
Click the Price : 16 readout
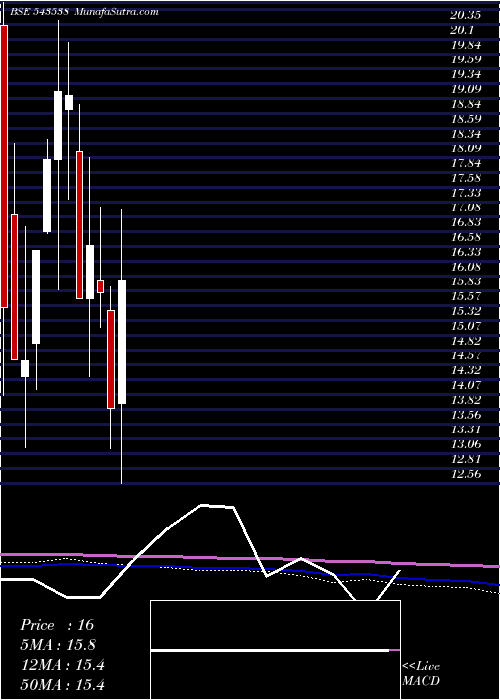pyautogui.click(x=57, y=625)
